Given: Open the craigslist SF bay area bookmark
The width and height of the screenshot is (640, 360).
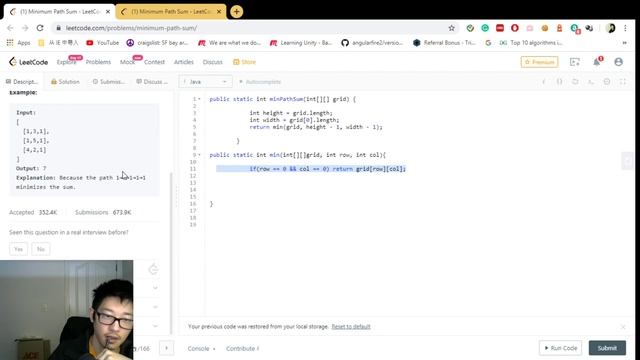Looking at the screenshot, I should pos(157,43).
